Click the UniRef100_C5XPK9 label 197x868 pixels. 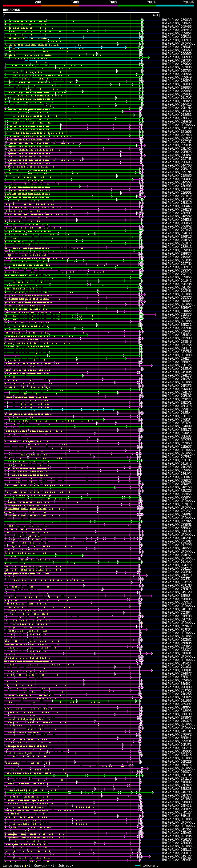click(x=177, y=399)
